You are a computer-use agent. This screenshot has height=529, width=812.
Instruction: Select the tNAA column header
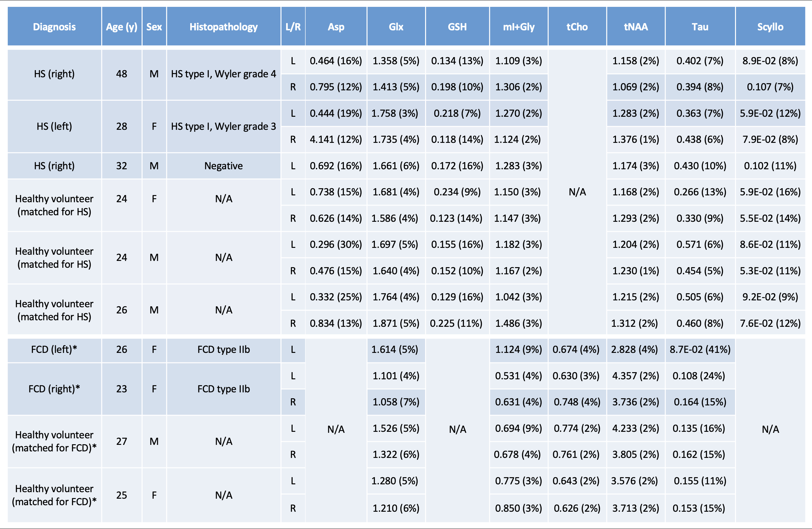[x=636, y=27]
